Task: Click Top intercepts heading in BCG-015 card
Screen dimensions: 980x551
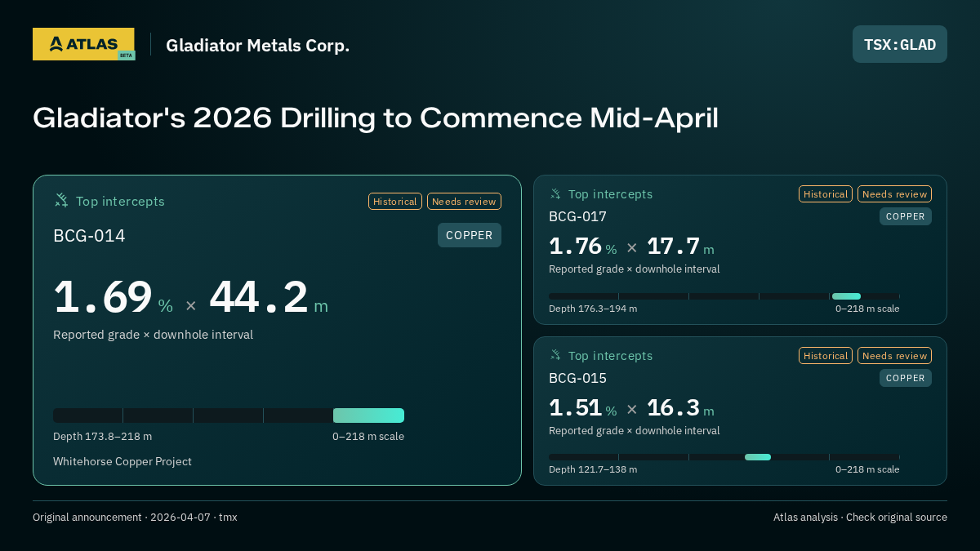Action: [x=611, y=356]
